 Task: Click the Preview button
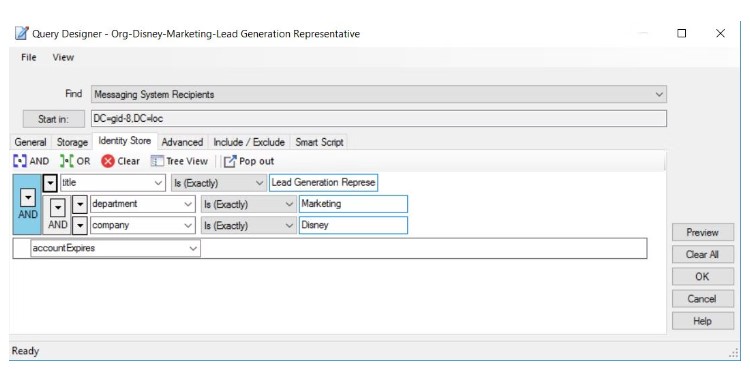(x=703, y=232)
